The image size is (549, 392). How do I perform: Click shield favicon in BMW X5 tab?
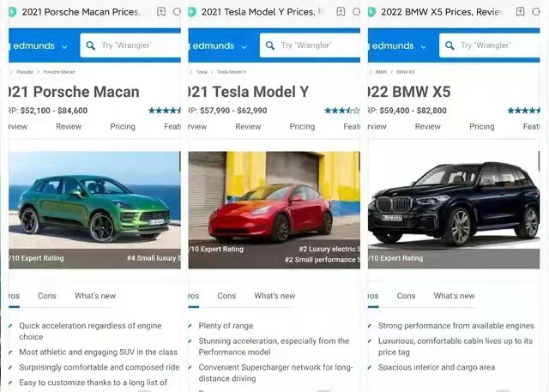click(x=371, y=12)
